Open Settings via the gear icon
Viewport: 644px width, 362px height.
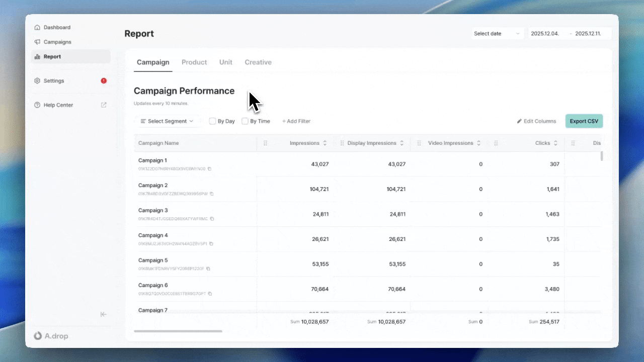click(37, 80)
